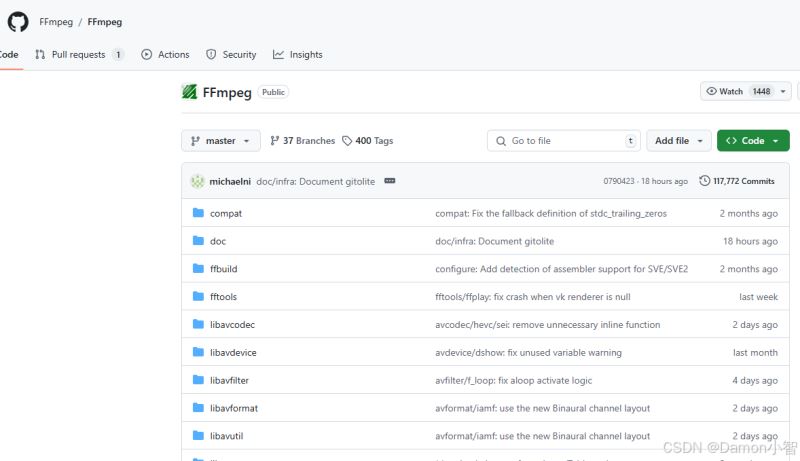Open the green Code dropdown
800x461 pixels.
pos(753,141)
